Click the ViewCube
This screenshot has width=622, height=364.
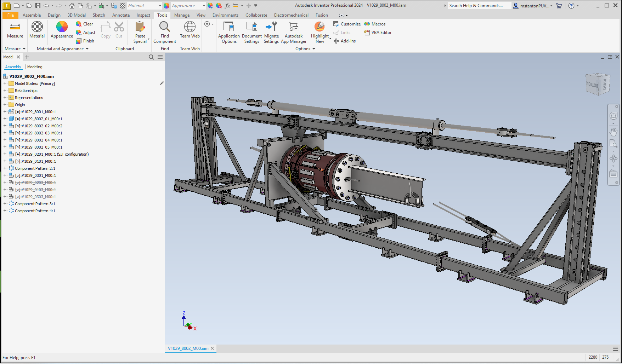pos(598,84)
